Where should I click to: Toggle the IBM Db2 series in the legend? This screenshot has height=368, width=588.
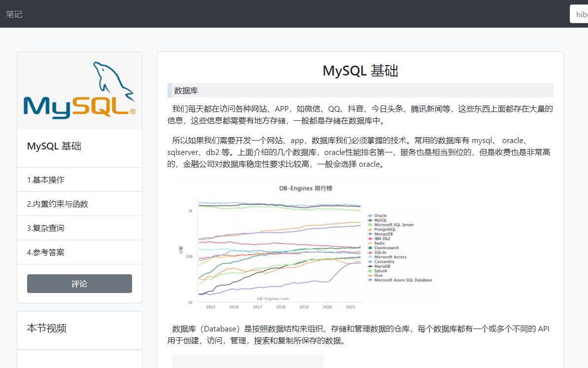(x=370, y=238)
